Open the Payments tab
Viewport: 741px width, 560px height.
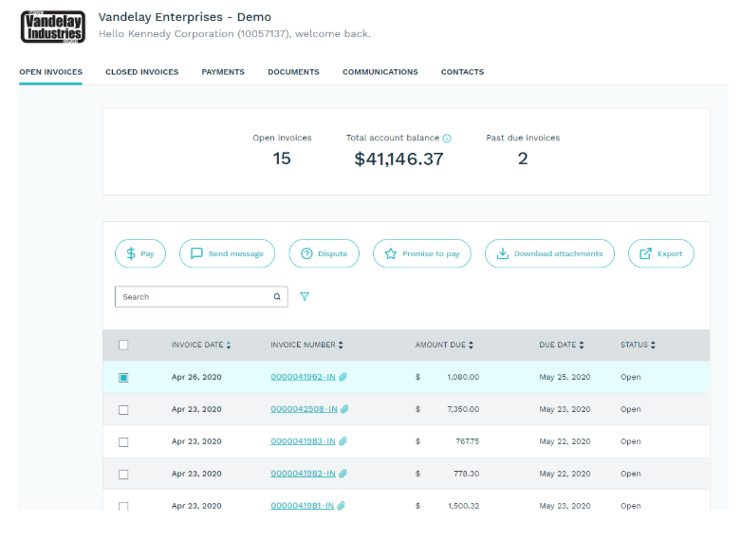point(223,72)
